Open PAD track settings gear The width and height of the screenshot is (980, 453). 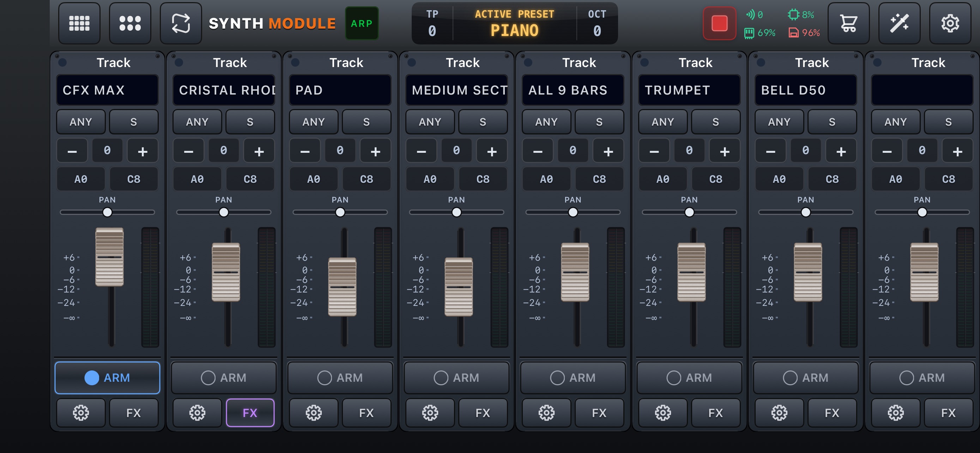coord(314,413)
